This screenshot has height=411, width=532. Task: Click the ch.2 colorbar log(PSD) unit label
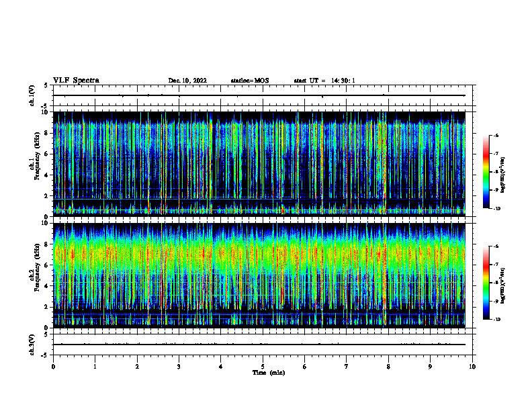pyautogui.click(x=502, y=285)
